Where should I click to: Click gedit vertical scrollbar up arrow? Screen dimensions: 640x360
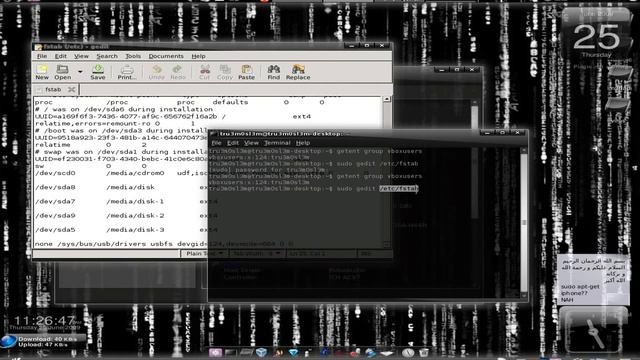click(387, 99)
